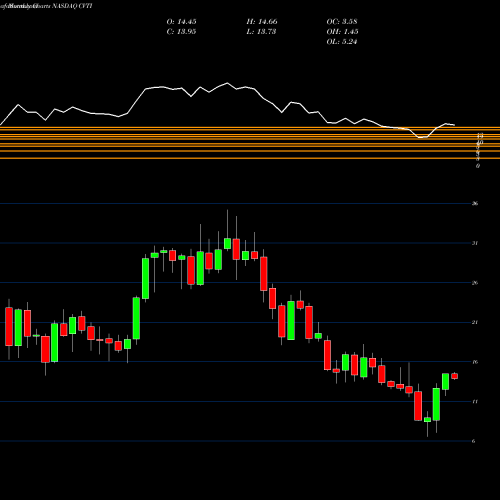Click the candlestick with the highest wick near 35
This screenshot has width=500, height=500.
pos(227,243)
